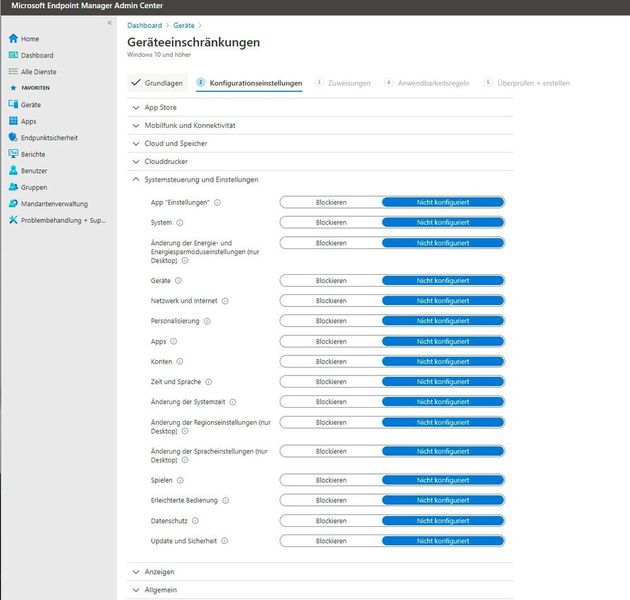Open the Gruppen people icon

[x=13, y=187]
